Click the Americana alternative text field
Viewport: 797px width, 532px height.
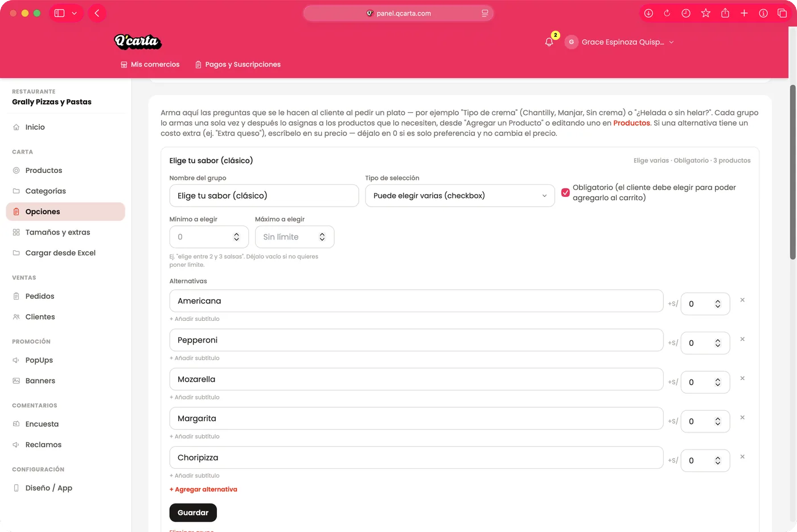pyautogui.click(x=416, y=301)
